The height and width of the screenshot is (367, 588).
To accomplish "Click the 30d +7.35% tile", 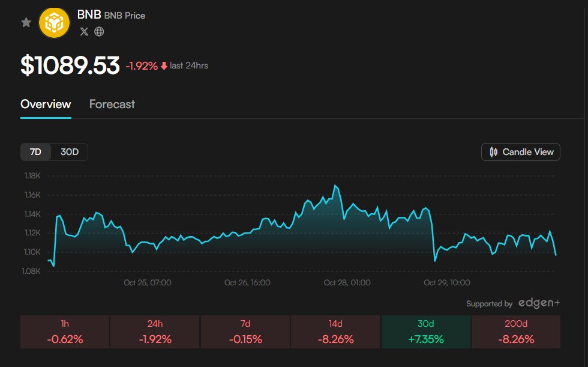I will point(425,332).
